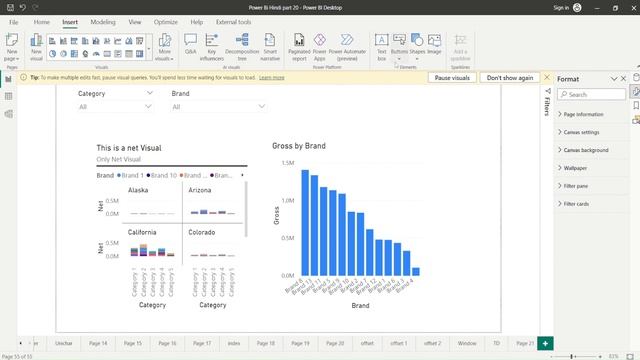Click the Format pane search field
The width and height of the screenshot is (640, 360).
(591, 94)
